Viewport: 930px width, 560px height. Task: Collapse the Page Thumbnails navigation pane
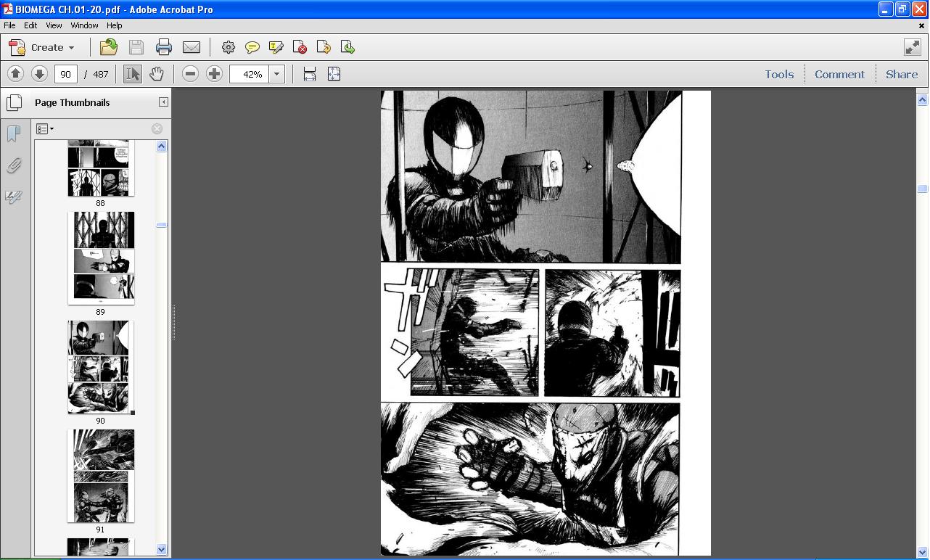[x=163, y=102]
